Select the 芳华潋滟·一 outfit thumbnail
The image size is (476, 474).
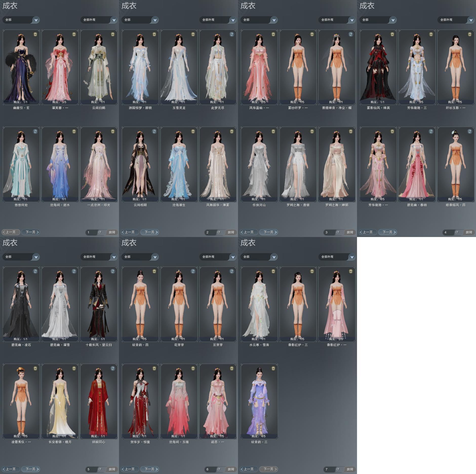(x=378, y=164)
